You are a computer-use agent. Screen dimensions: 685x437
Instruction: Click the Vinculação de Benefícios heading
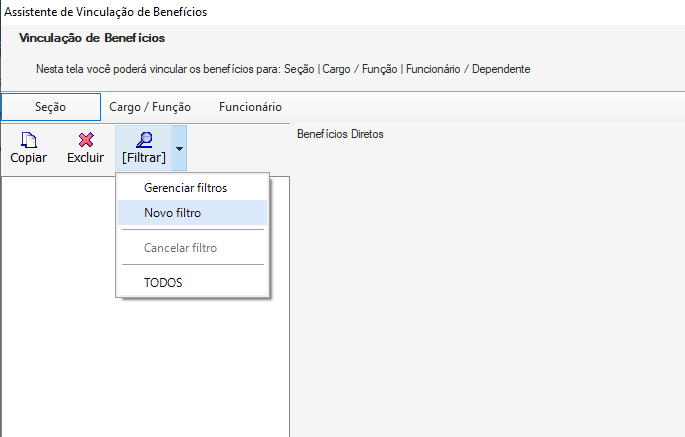[x=92, y=38]
